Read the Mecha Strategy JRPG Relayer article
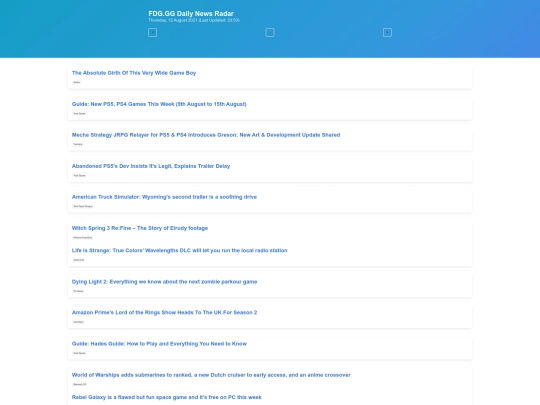 pos(206,135)
